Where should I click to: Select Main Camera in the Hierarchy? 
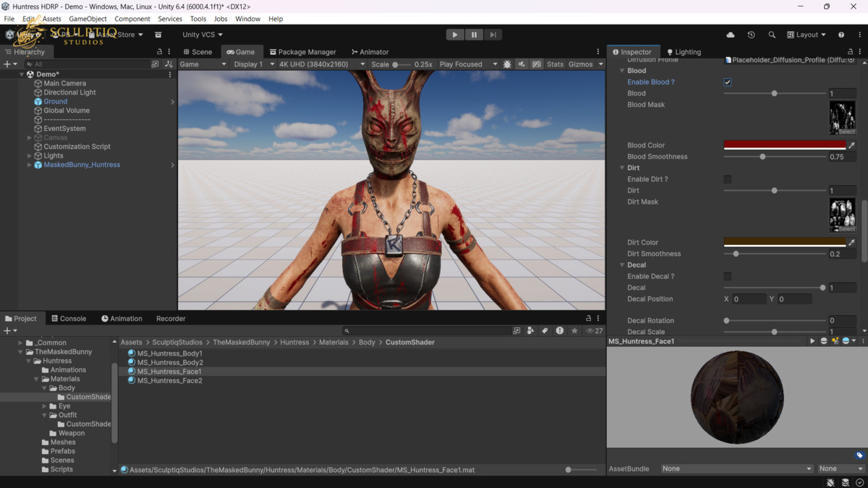(x=64, y=83)
